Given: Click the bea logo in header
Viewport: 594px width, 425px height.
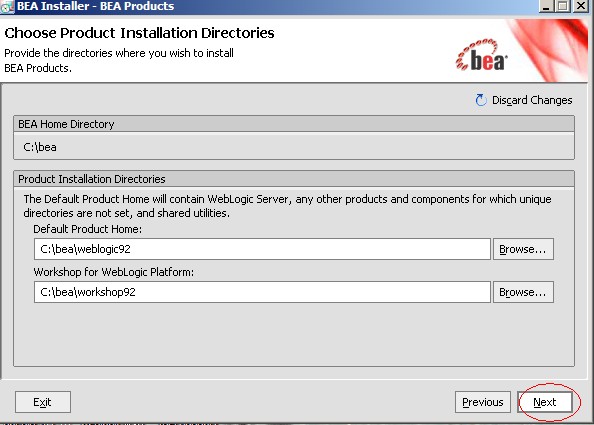Looking at the screenshot, I should pos(481,55).
